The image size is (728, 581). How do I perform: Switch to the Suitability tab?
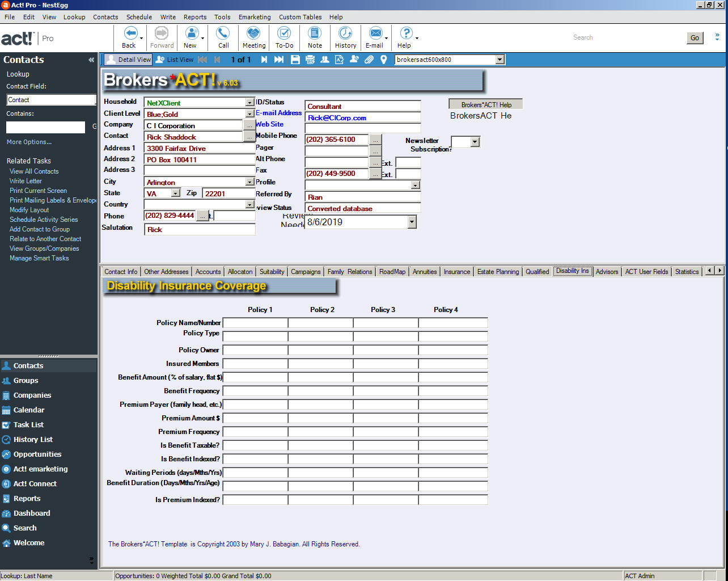272,272
